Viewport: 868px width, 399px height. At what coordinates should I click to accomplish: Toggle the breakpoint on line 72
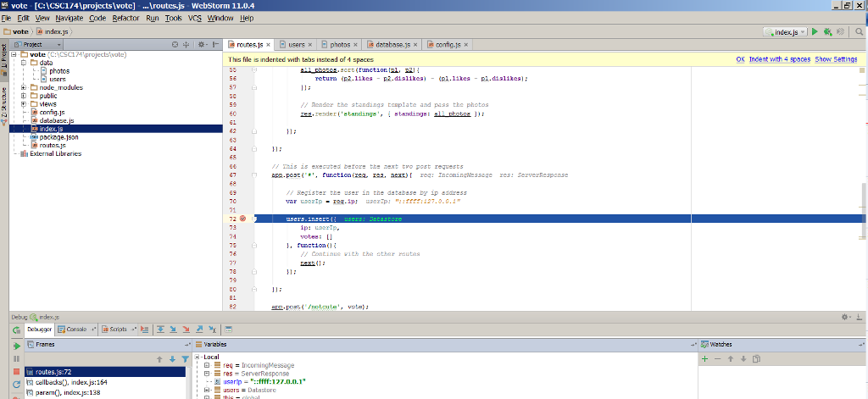click(x=242, y=219)
